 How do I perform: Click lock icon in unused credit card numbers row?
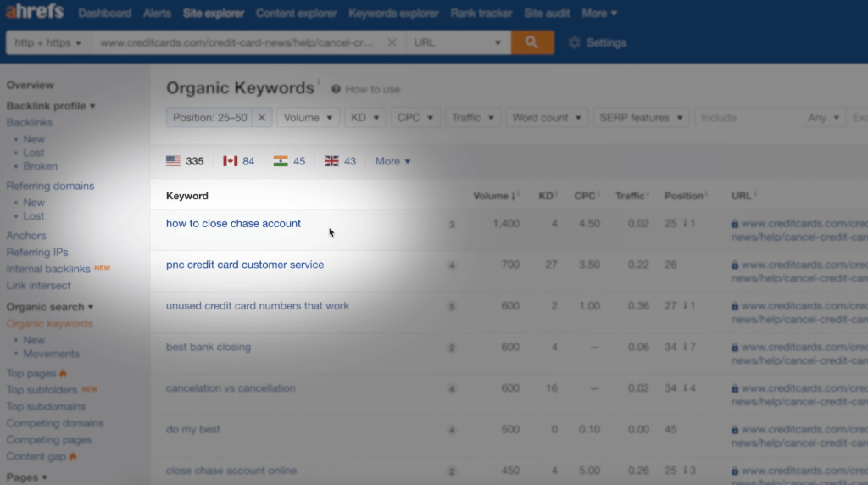click(x=735, y=306)
